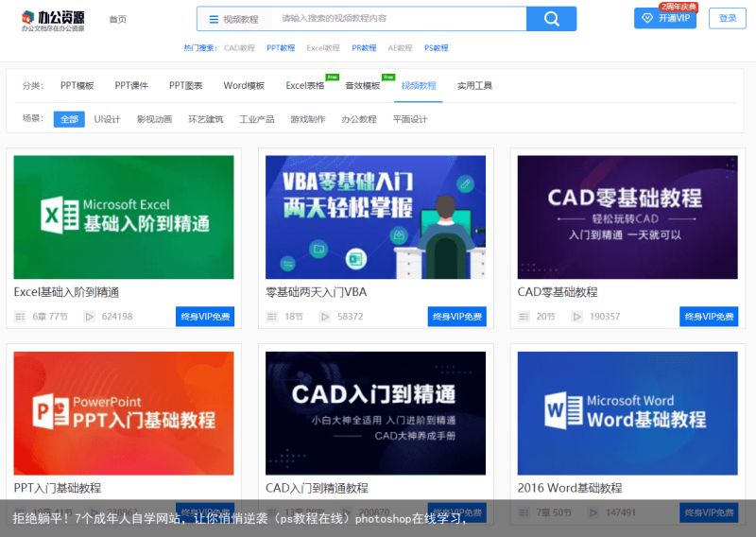
Task: Click the play count icon beside 190357
Action: tap(577, 317)
